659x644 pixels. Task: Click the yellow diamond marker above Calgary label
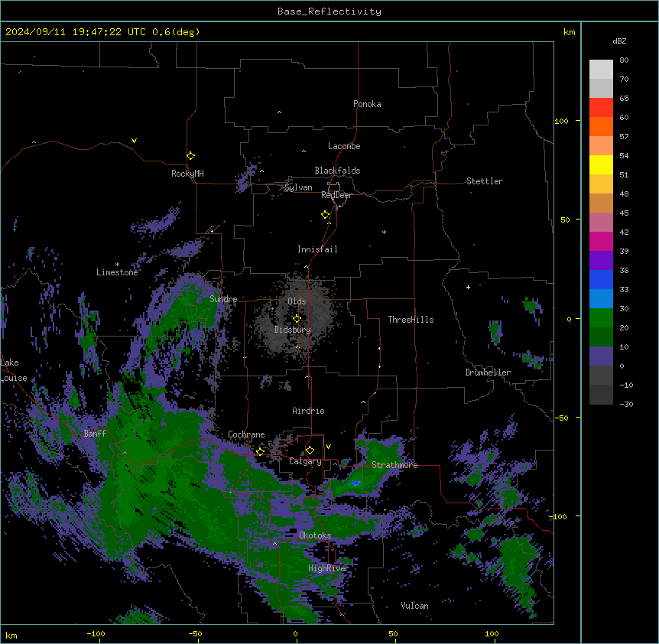[310, 450]
